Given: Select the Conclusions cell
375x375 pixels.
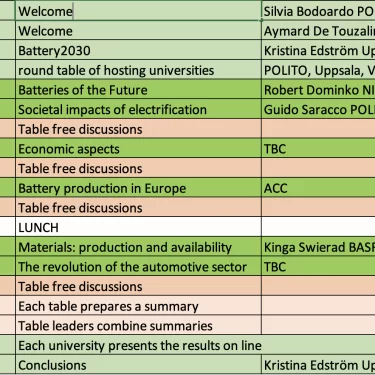Looking at the screenshot, I should tap(138, 365).
